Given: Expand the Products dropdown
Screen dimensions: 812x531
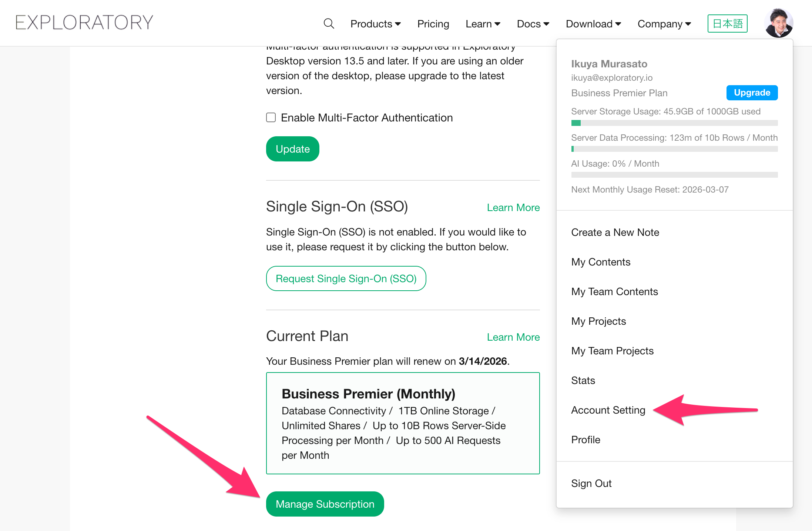Looking at the screenshot, I should (375, 24).
